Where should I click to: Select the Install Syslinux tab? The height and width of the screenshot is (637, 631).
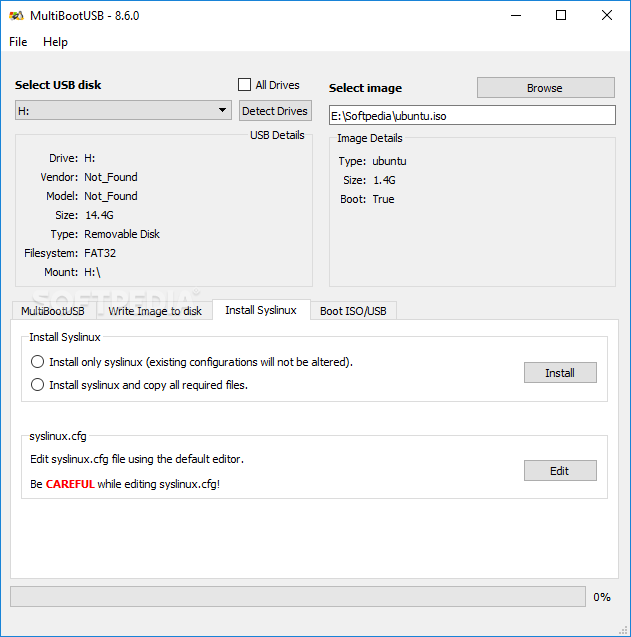261,310
